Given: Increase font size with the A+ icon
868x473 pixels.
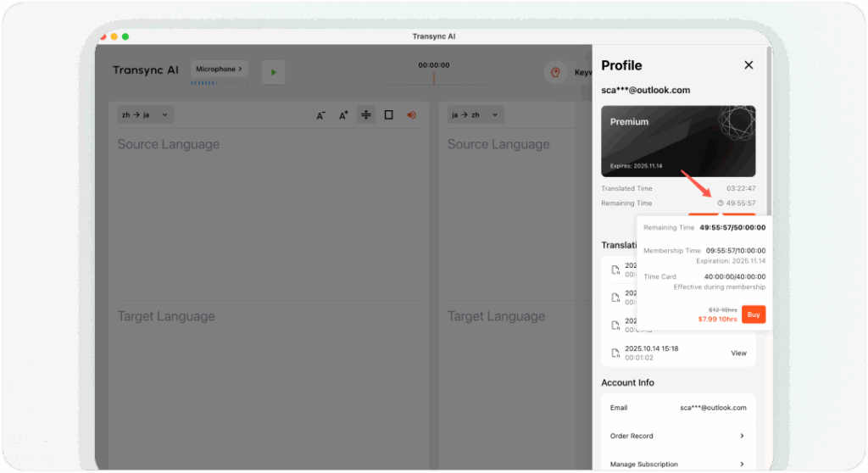Looking at the screenshot, I should pos(343,115).
